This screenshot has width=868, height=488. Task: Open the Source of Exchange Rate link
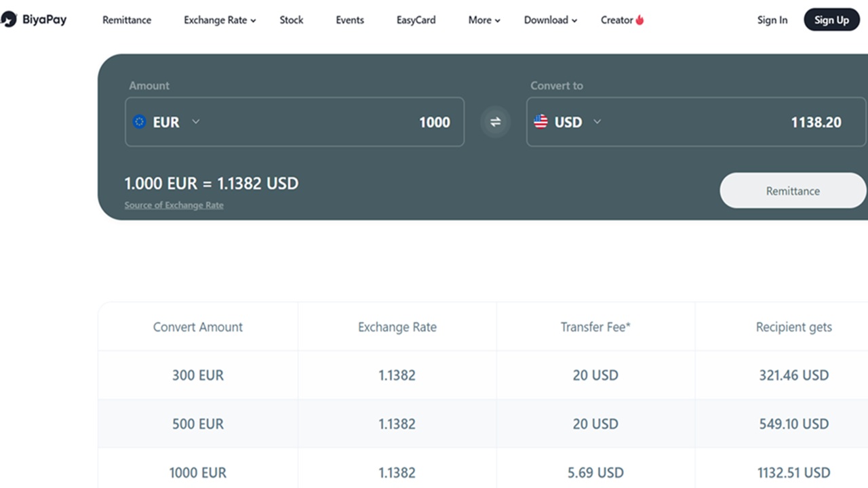[174, 205]
